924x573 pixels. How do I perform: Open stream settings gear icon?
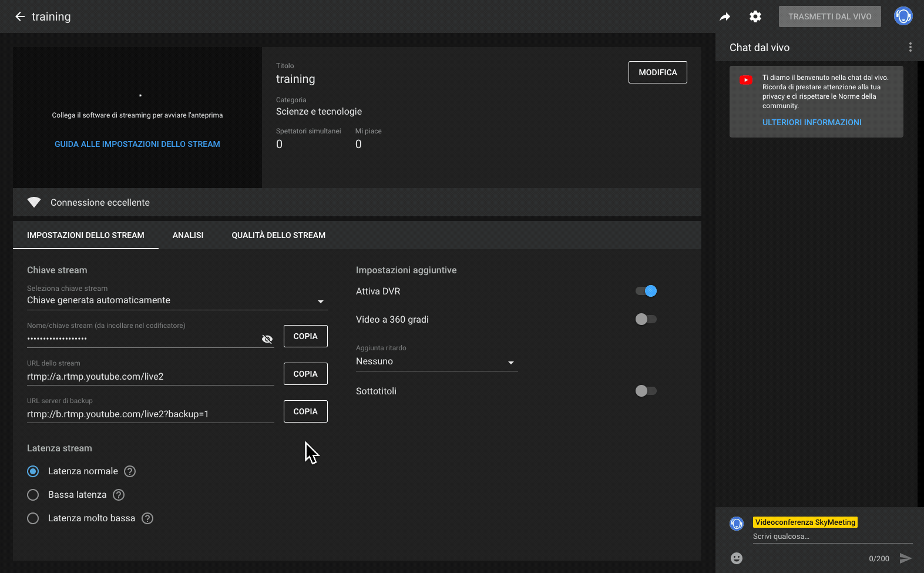755,16
